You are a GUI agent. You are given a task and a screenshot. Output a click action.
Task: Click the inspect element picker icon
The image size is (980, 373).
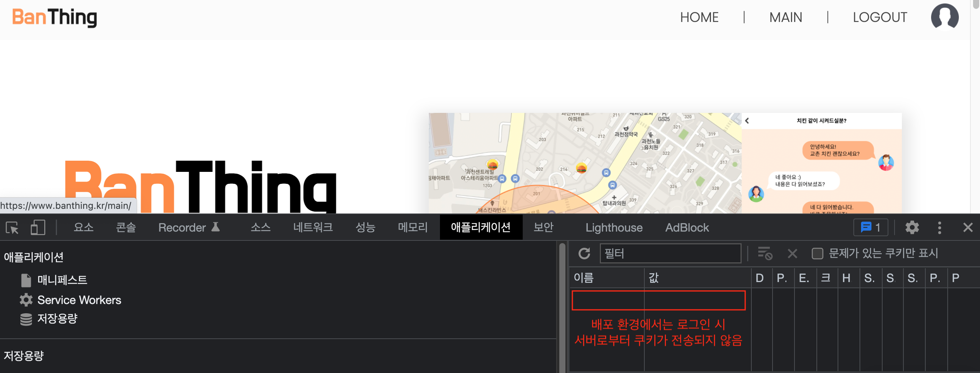[x=12, y=228]
